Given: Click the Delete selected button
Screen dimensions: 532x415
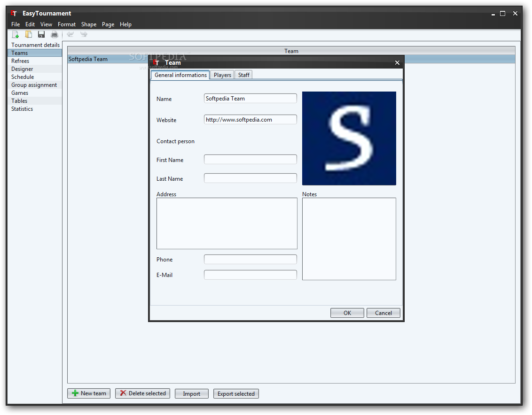Looking at the screenshot, I should [x=142, y=393].
